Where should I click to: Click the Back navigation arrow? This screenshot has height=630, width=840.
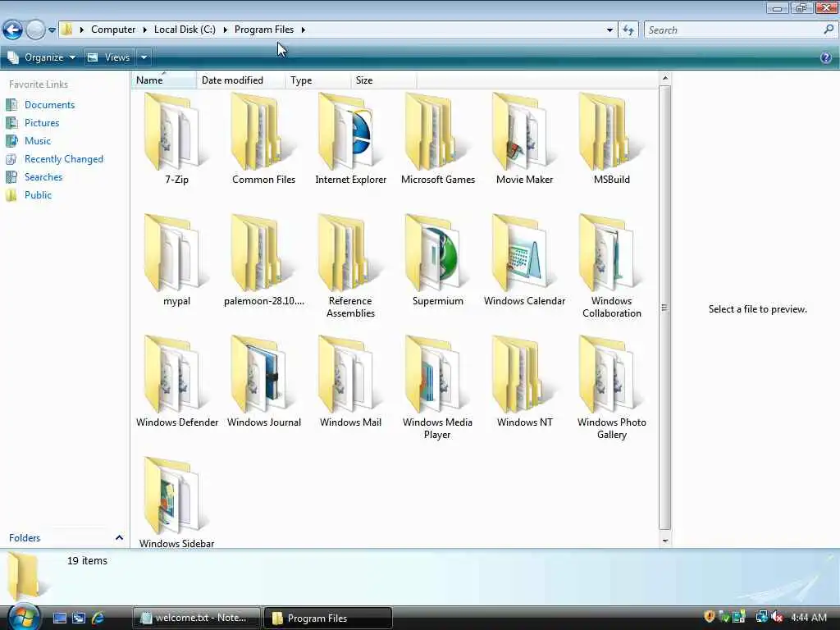click(13, 30)
